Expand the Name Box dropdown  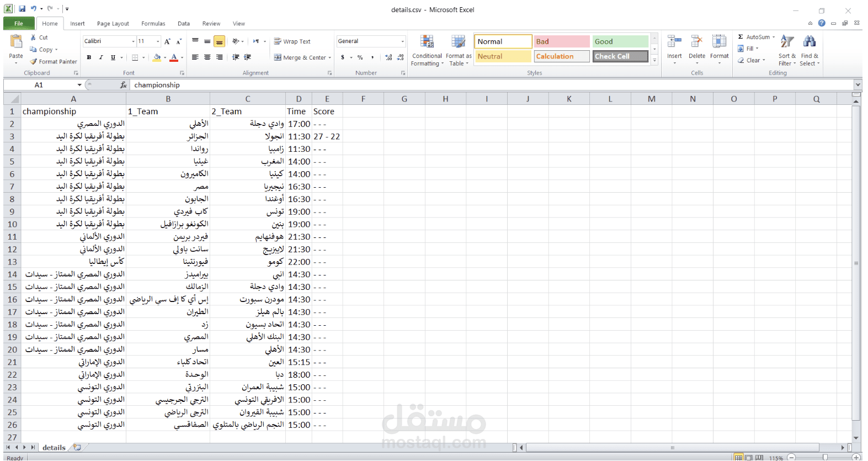pyautogui.click(x=79, y=85)
